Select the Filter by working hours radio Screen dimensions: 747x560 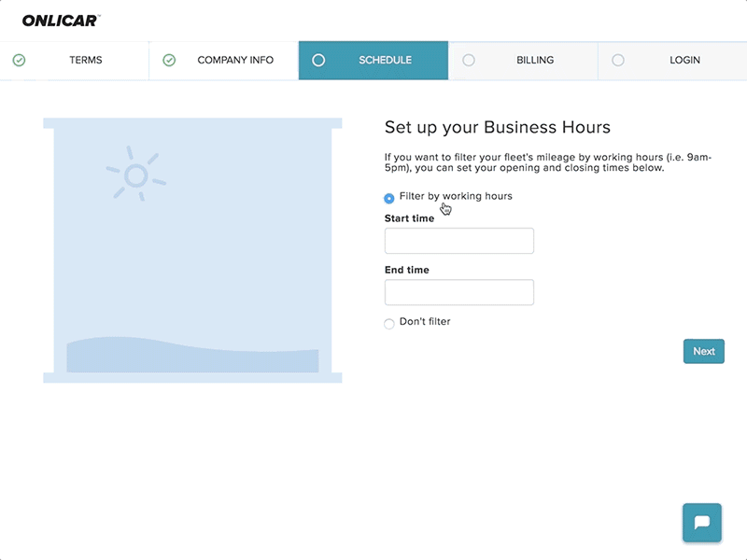tap(389, 198)
